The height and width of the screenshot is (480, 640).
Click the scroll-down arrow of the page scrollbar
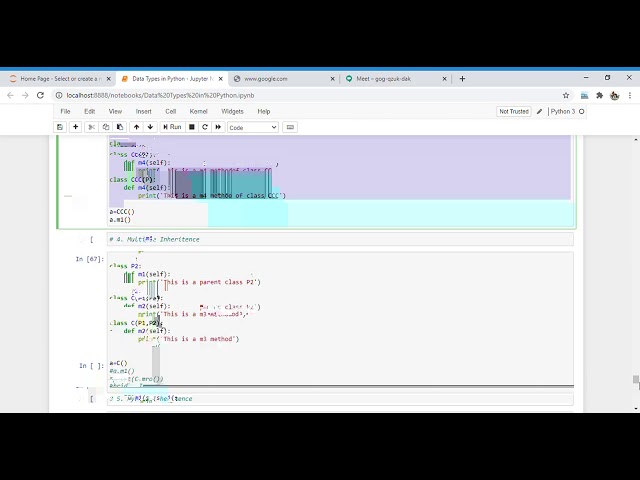636,408
